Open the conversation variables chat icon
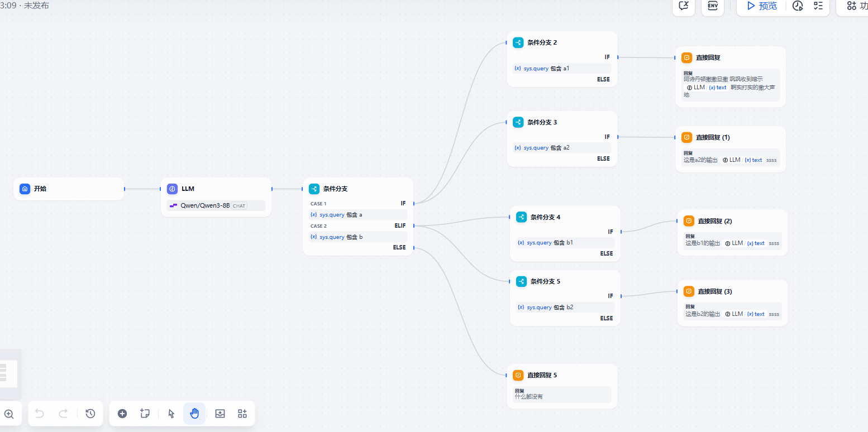The image size is (868, 432). click(x=684, y=6)
